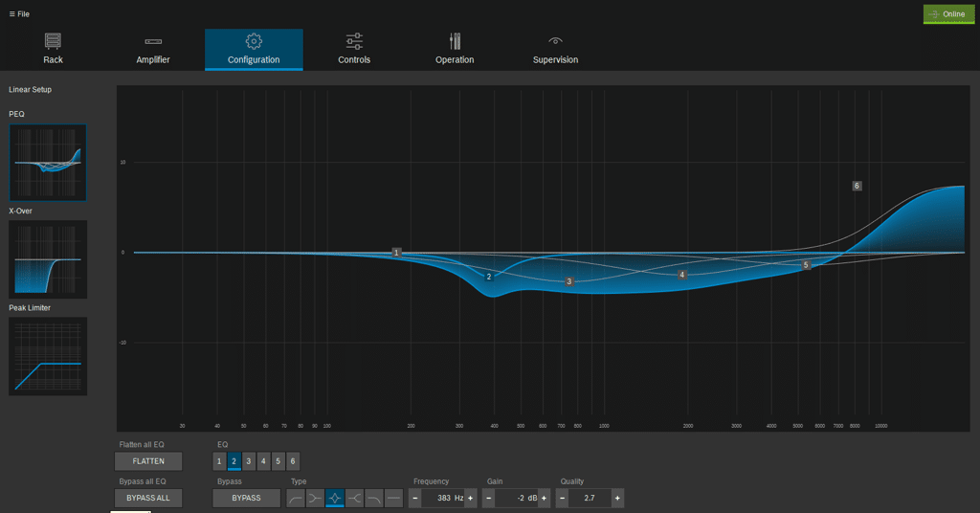Switch to the Amplifier tab

click(x=153, y=50)
